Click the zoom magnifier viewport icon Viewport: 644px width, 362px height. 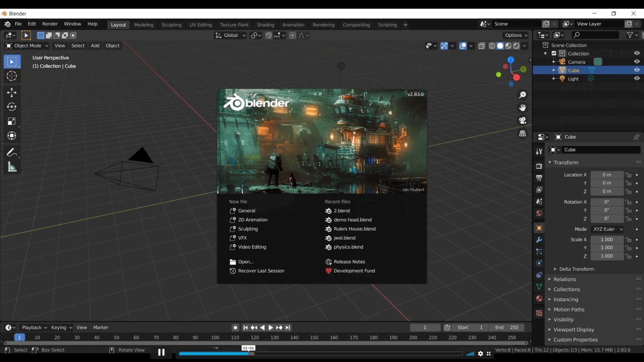(522, 95)
